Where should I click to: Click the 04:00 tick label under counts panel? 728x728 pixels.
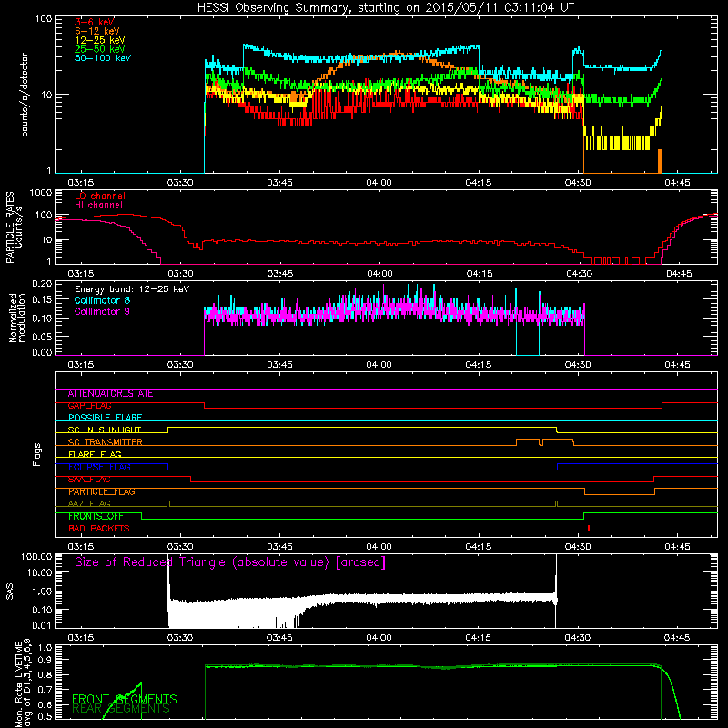click(379, 183)
